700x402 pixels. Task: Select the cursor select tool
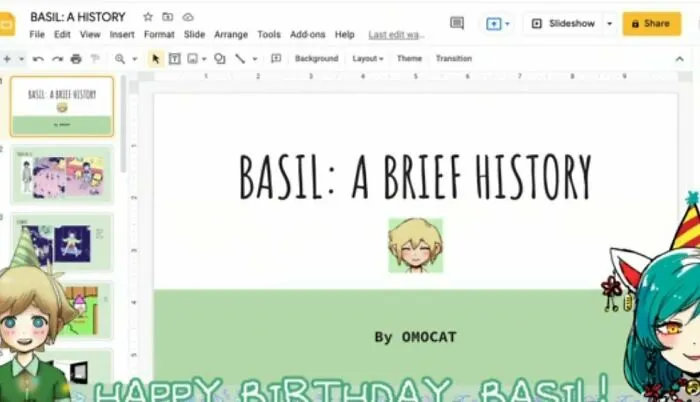tap(155, 59)
